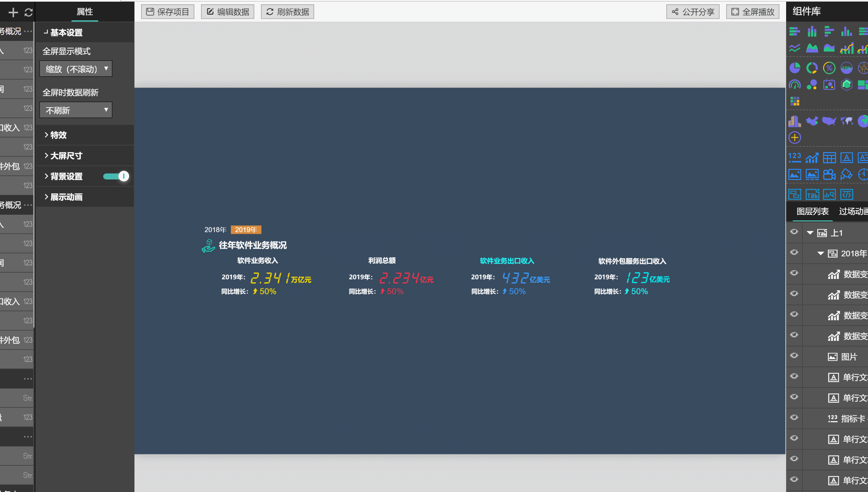This screenshot has width=868, height=492.
Task: Open the 全屏显示模式 dropdown
Action: click(76, 69)
